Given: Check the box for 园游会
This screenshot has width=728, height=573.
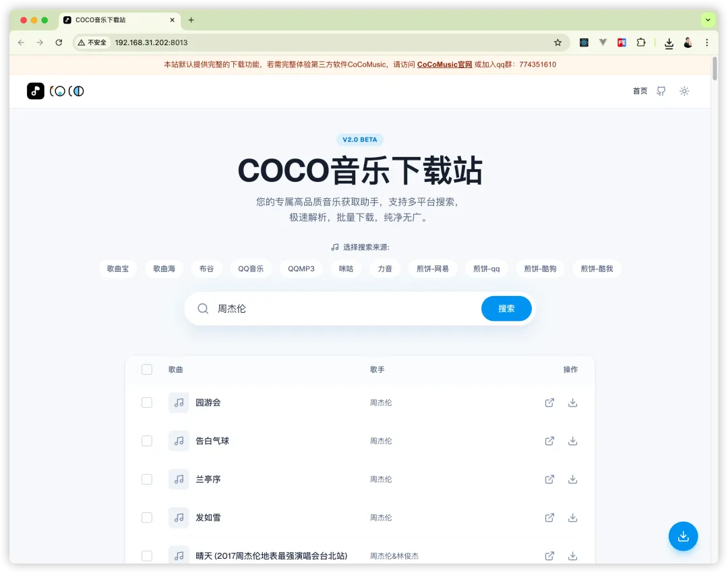Looking at the screenshot, I should [147, 402].
